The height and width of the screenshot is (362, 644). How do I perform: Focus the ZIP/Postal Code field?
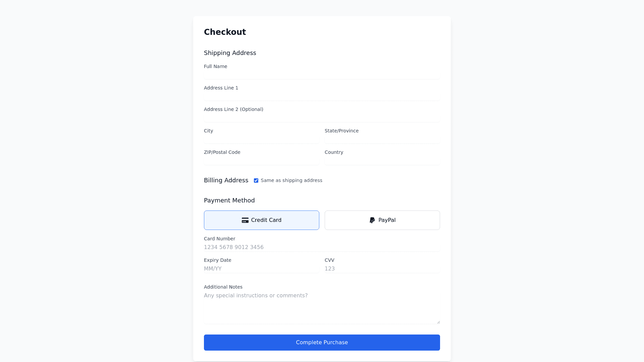click(261, 161)
